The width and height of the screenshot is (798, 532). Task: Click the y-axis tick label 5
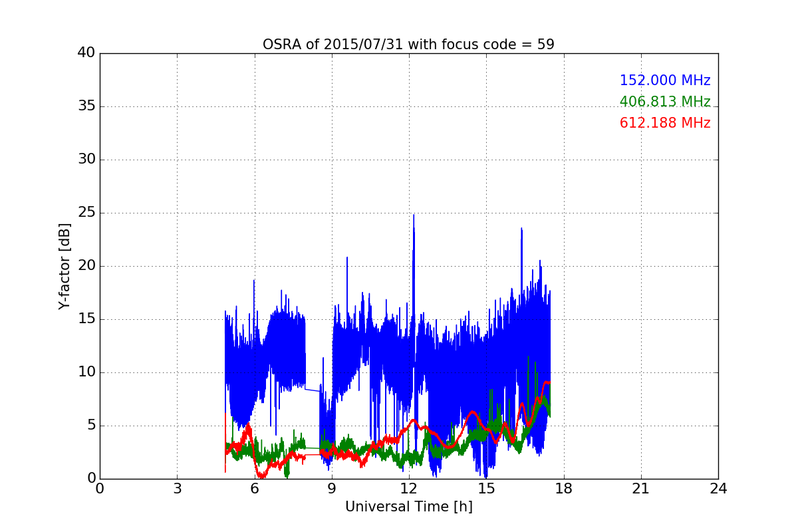(x=90, y=426)
